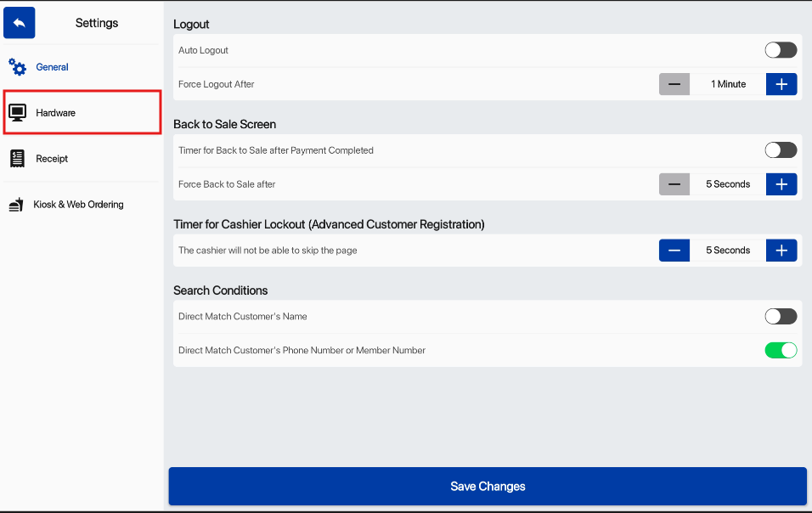The image size is (812, 513).
Task: Increase Force Logout After time
Action: [781, 84]
